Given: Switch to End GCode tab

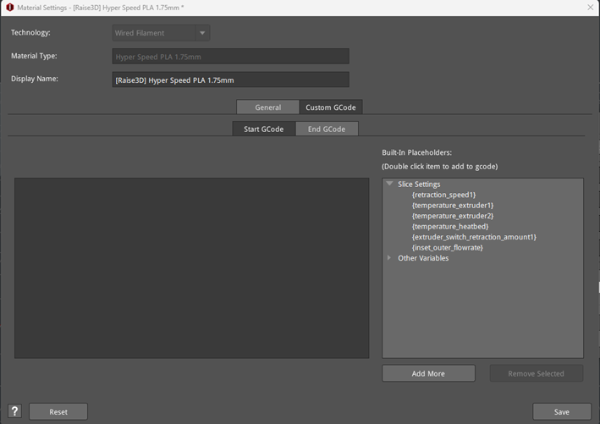Looking at the screenshot, I should click(326, 129).
